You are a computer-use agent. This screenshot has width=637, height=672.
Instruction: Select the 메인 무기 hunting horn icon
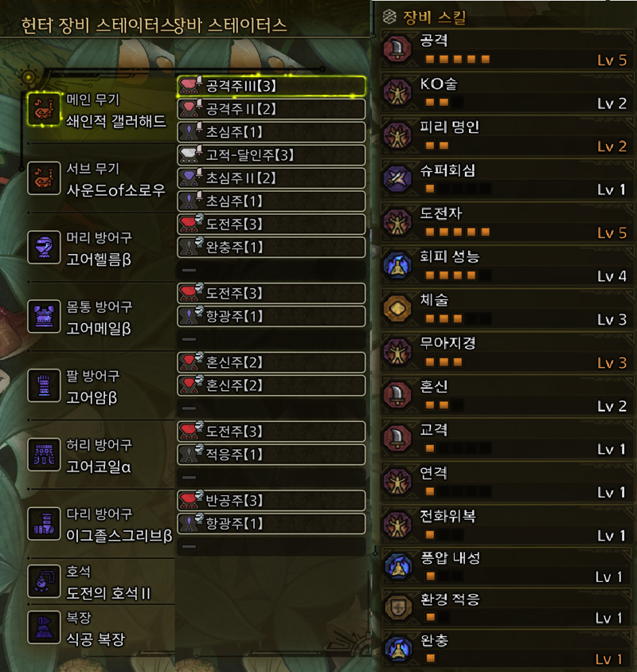[x=44, y=109]
